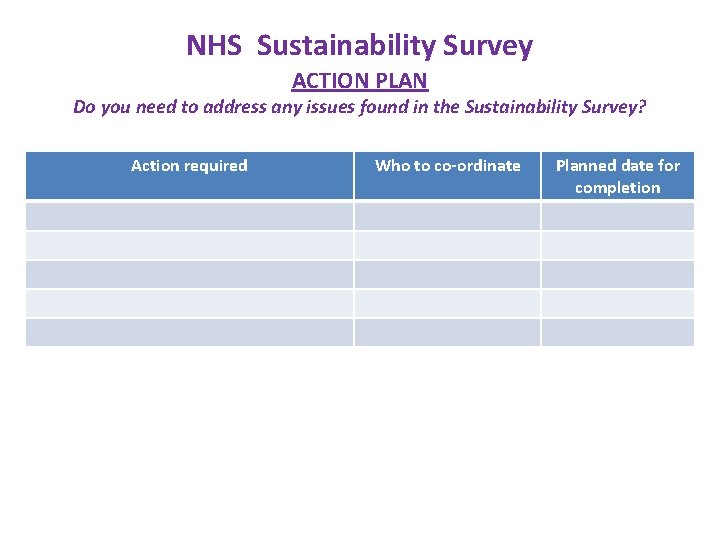
Task: Click third empty cell under Who to co-ordinate
Action: click(x=447, y=275)
